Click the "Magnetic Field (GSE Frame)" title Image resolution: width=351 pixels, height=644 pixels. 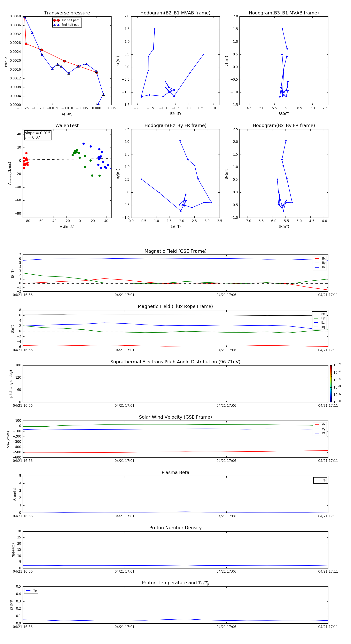click(x=175, y=251)
